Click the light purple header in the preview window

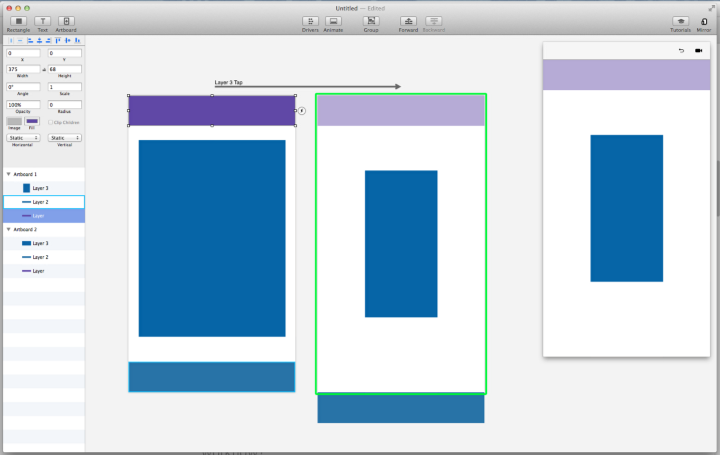click(626, 74)
